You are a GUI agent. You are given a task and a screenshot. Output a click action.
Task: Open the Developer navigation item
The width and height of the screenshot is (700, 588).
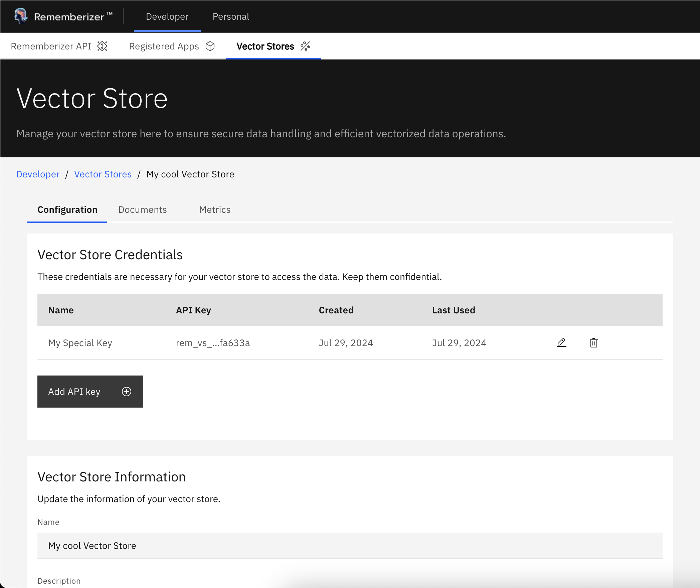167,16
